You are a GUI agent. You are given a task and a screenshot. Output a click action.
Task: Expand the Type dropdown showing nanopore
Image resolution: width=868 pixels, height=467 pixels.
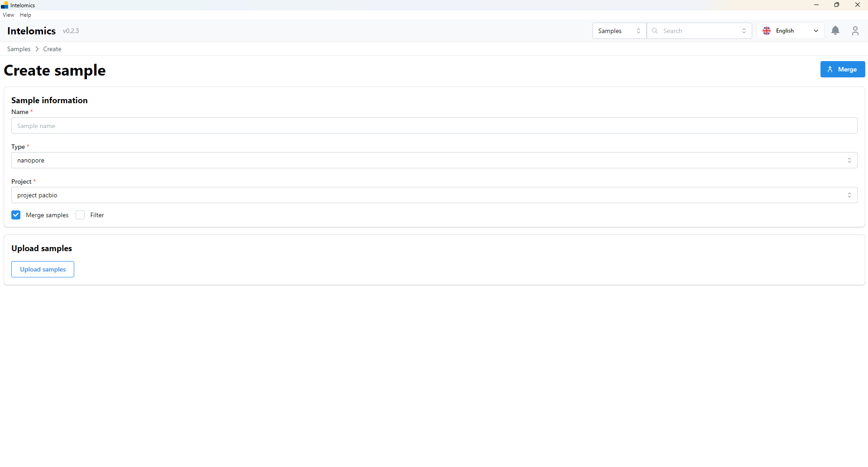(x=434, y=160)
